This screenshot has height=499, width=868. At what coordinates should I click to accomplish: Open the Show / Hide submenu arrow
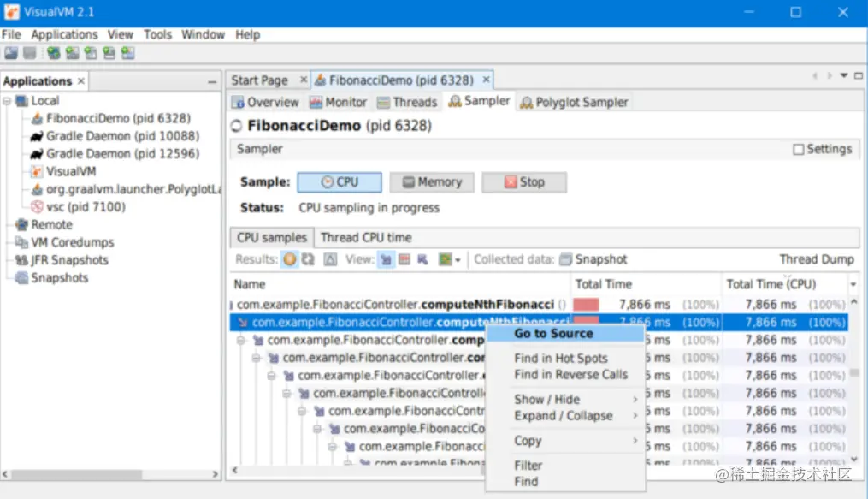[x=635, y=400]
